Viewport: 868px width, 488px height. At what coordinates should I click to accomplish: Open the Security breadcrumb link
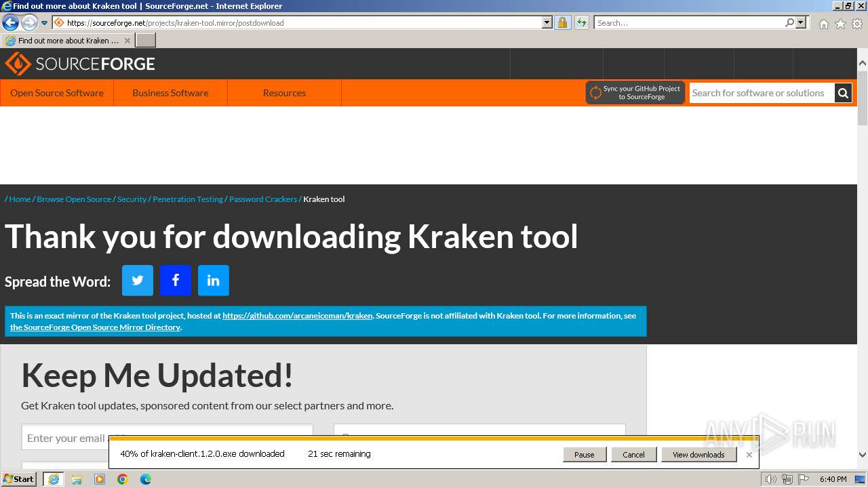(x=132, y=199)
